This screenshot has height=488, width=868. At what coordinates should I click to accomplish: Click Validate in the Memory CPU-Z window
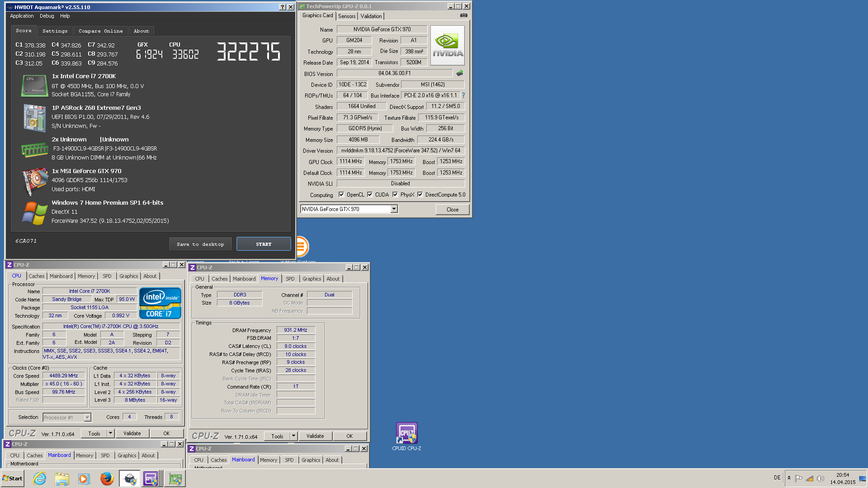click(315, 436)
